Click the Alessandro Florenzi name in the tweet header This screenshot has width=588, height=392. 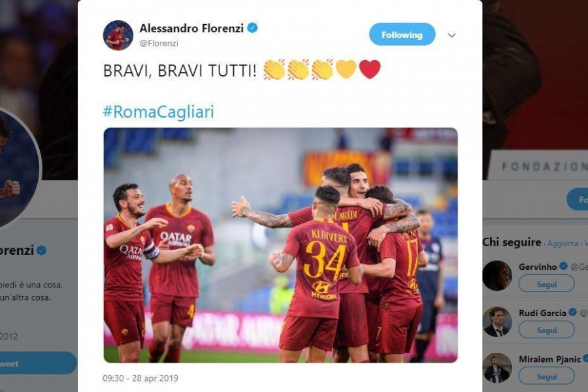point(191,28)
